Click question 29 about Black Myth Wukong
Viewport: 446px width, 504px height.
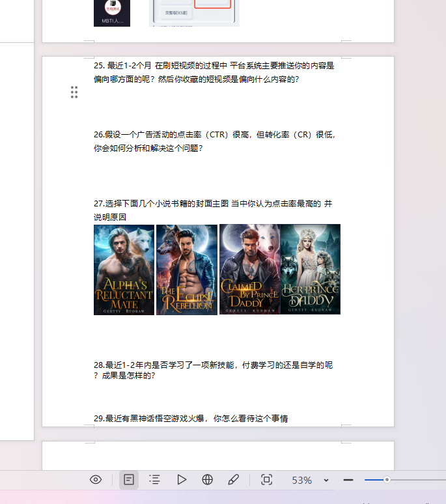pos(191,418)
